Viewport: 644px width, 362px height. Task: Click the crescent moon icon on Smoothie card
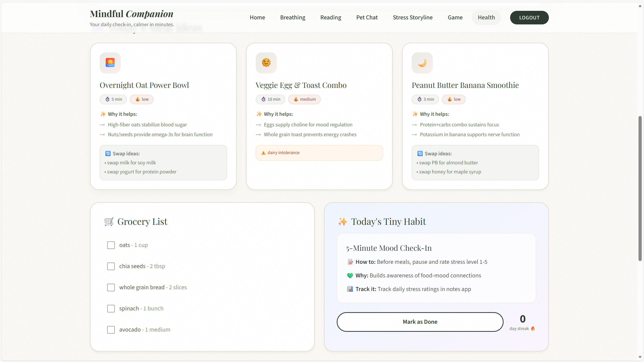(x=422, y=63)
